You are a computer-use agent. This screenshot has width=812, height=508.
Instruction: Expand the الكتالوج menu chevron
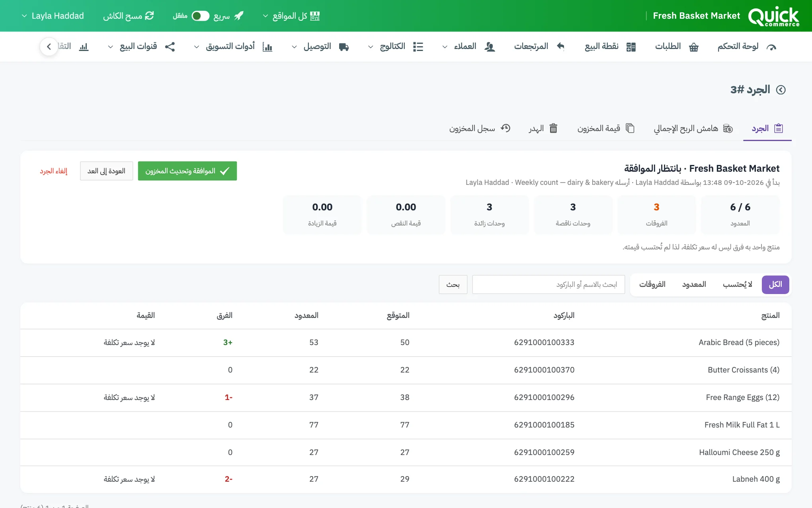click(371, 47)
